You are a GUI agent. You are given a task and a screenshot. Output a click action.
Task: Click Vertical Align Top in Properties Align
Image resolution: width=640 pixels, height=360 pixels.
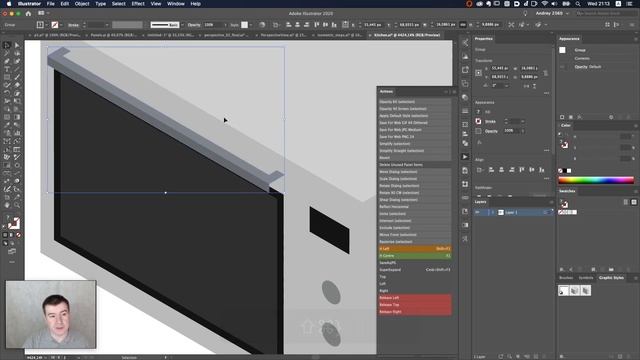click(x=522, y=169)
